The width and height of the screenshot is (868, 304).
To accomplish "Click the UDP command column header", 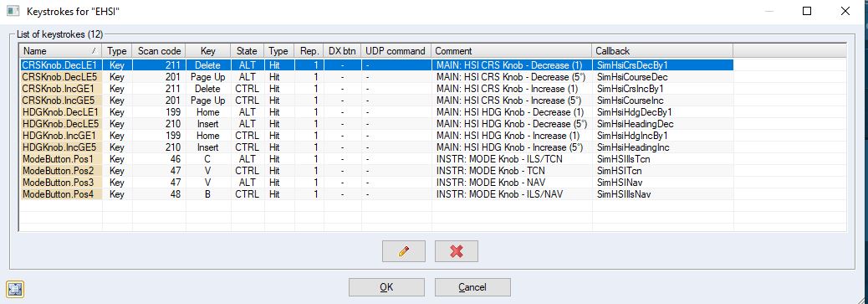I will pyautogui.click(x=396, y=51).
